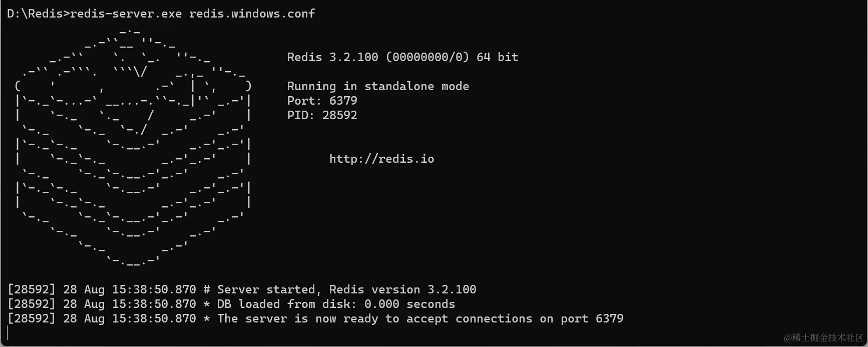Click the Redis ASCII art cube logo

(133, 146)
